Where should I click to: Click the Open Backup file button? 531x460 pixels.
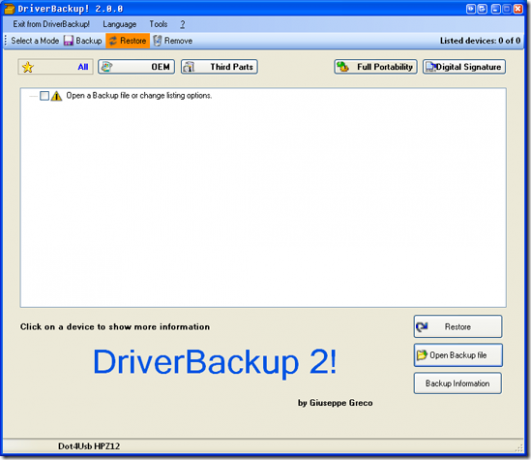point(458,355)
